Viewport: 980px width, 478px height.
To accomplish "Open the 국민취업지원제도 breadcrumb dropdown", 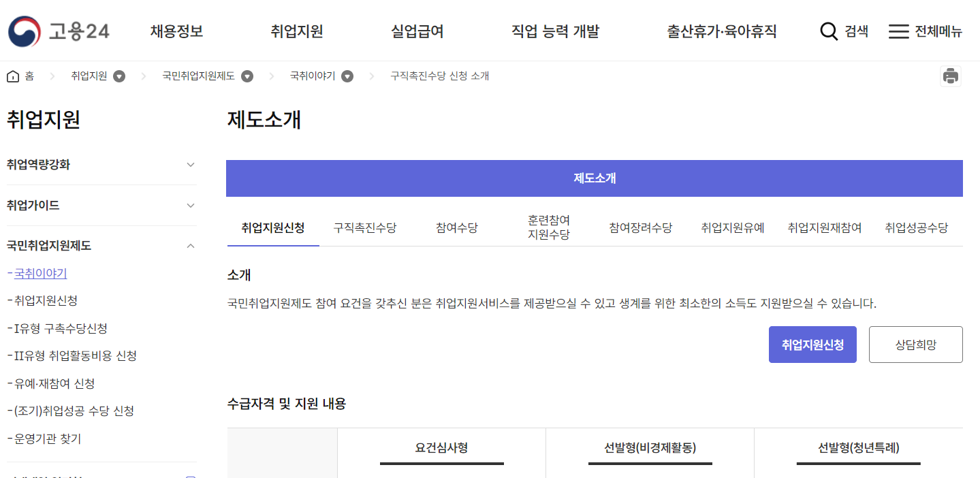I will pos(248,76).
